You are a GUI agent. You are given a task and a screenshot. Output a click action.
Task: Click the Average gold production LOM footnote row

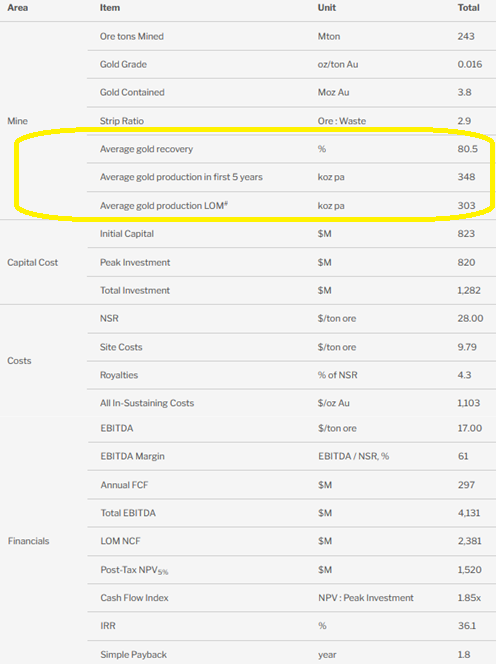pyautogui.click(x=291, y=206)
